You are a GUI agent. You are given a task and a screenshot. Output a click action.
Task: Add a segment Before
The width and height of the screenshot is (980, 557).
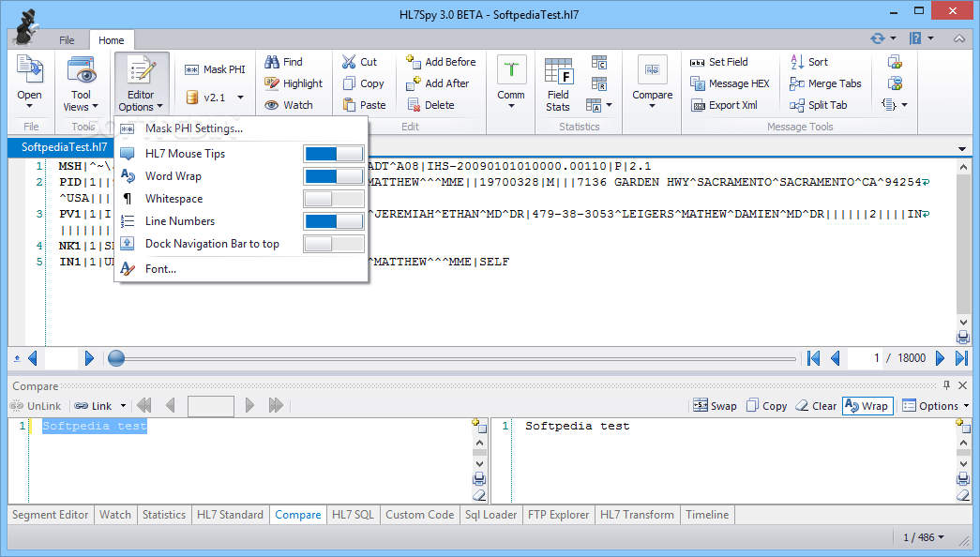441,62
